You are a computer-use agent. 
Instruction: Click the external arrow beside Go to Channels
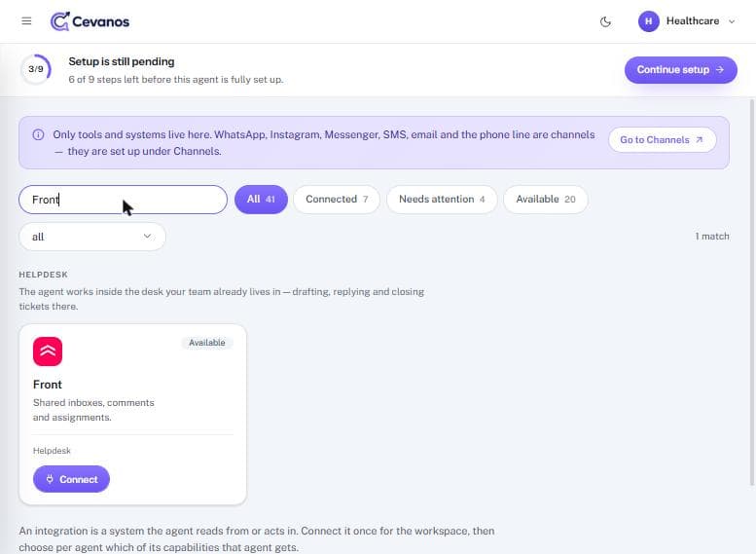coord(700,140)
